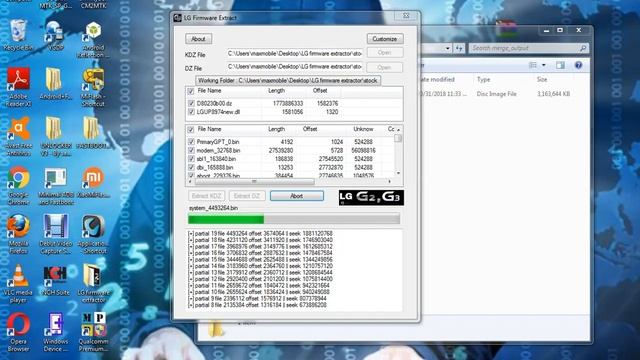
Task: Expand the Explorer address bar history dropdown
Action: coord(448,48)
